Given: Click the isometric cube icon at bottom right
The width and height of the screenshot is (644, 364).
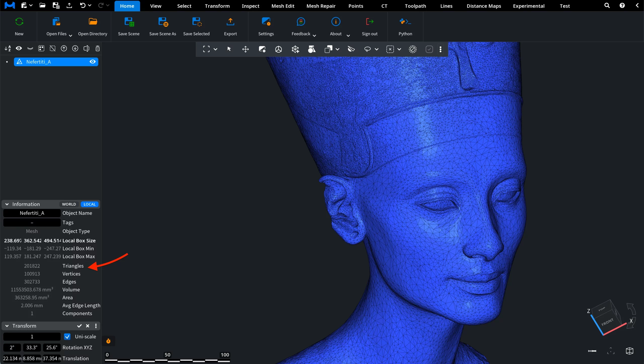Looking at the screenshot, I should (x=630, y=351).
